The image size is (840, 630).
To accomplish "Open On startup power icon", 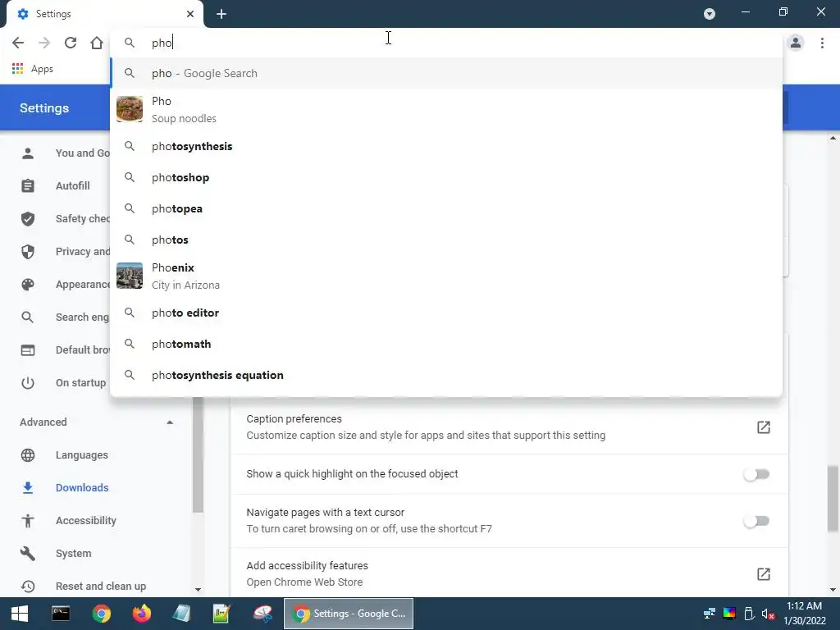I will click(28, 383).
